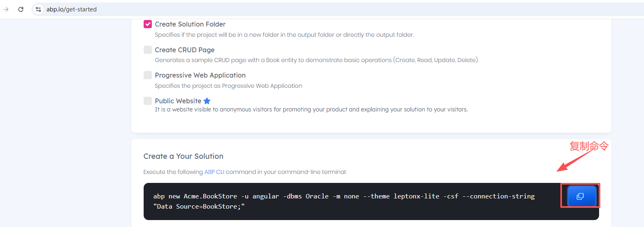
Task: Open the ABP CLI link
Action: 214,172
